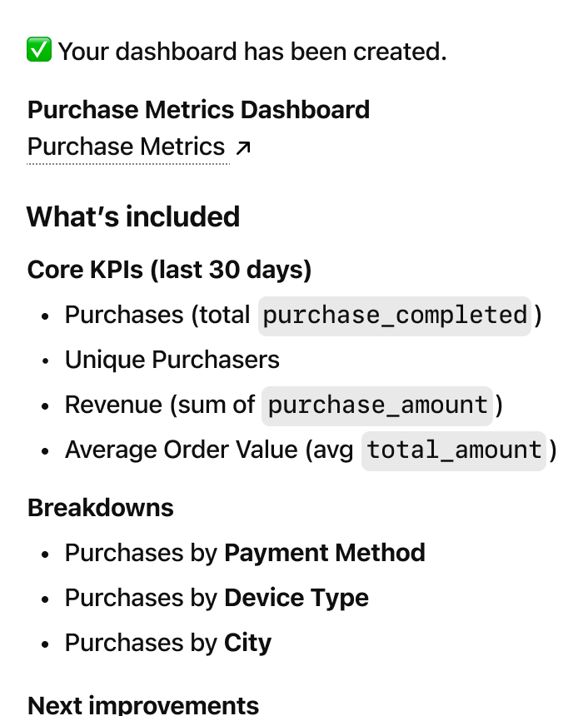Click the 'Purchases (total' bullet text

coord(157,316)
